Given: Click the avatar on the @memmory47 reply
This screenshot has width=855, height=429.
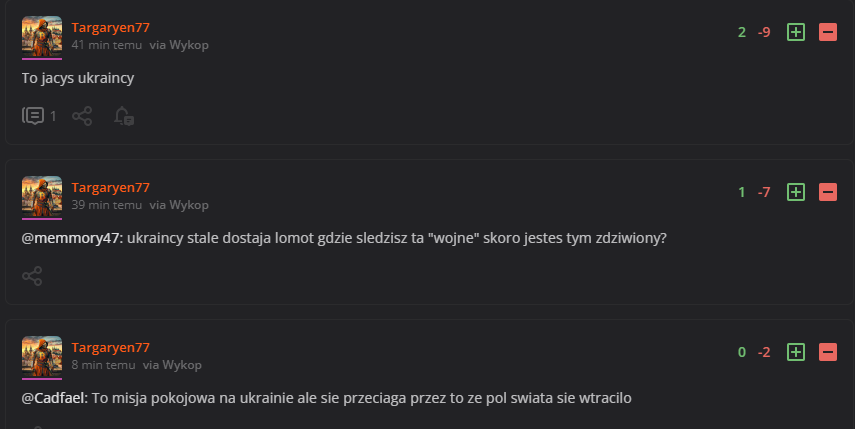Looking at the screenshot, I should (x=42, y=196).
